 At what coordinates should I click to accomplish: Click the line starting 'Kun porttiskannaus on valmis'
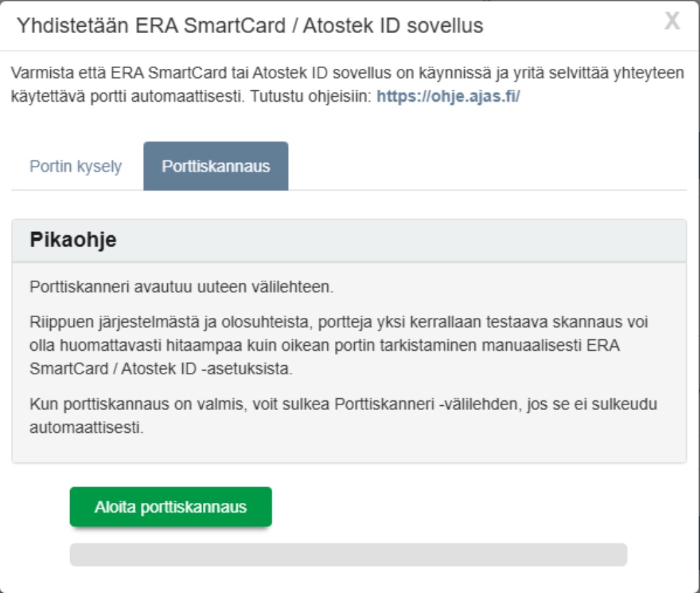click(342, 405)
